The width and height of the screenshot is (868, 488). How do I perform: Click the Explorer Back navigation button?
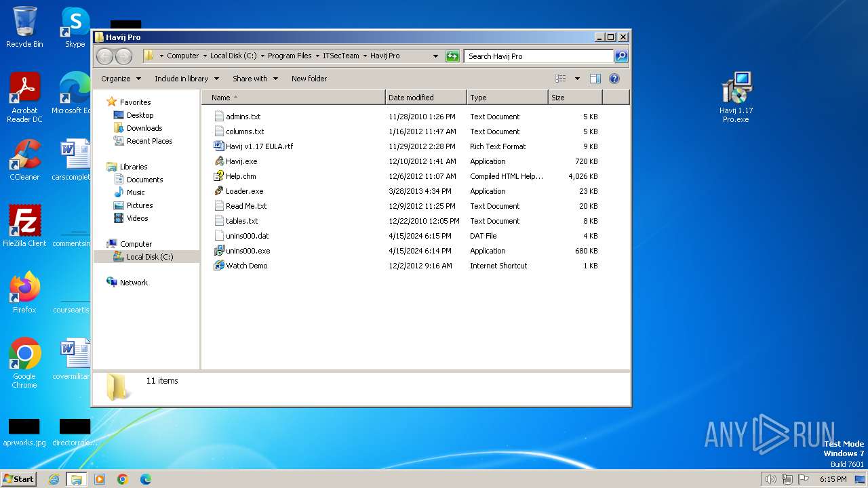pos(105,56)
